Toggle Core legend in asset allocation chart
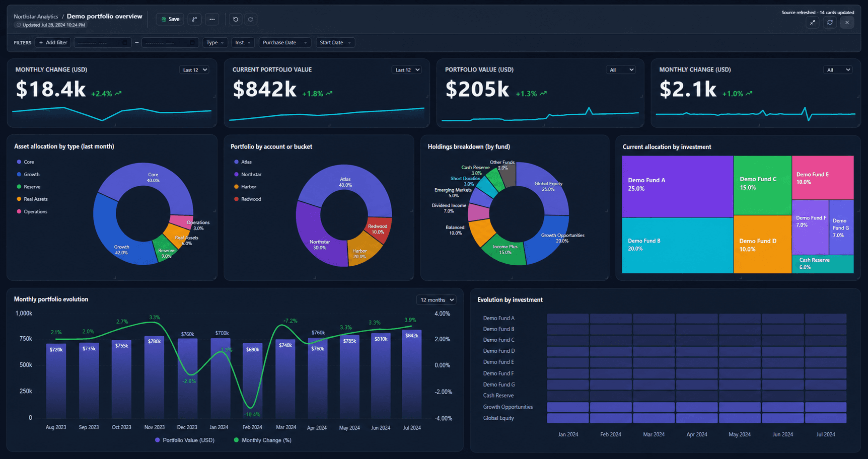 pyautogui.click(x=26, y=162)
